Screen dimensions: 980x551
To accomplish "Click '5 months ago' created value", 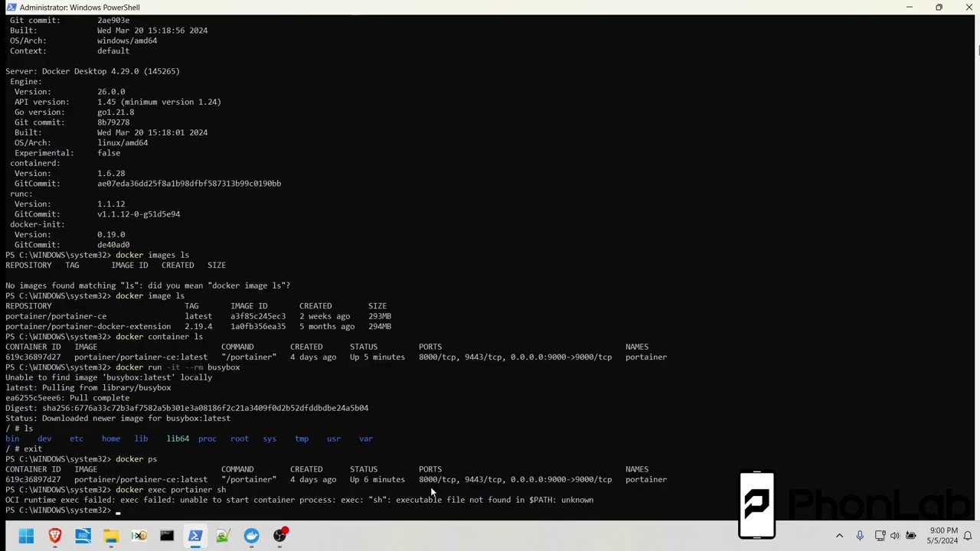I will 327,326.
